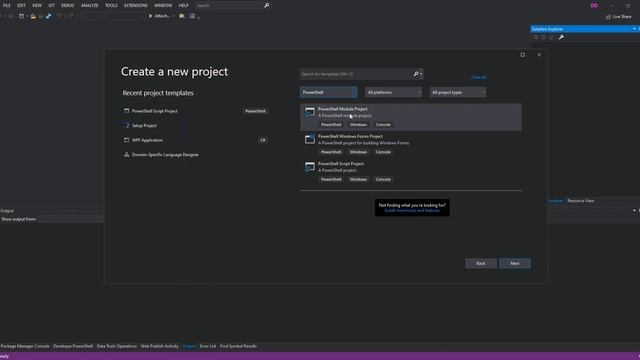Click Install more tools and features link
This screenshot has height=360, width=640.
(x=412, y=211)
